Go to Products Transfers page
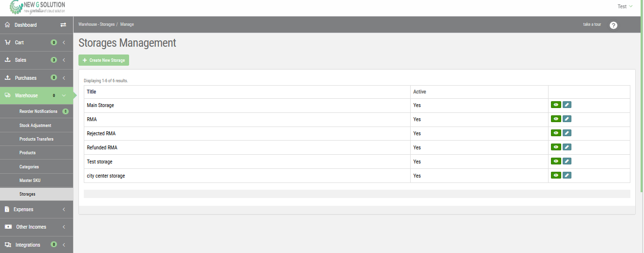This screenshot has height=253, width=644. [37, 139]
